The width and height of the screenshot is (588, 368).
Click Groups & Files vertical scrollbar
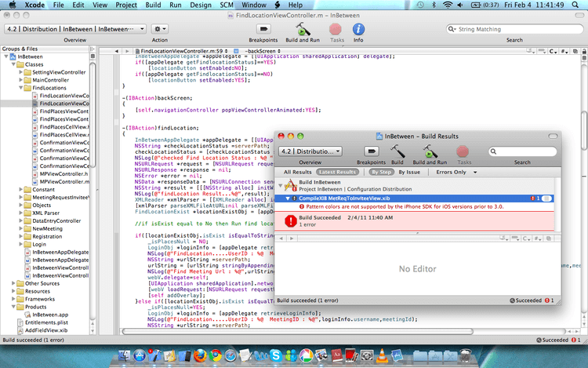(93, 115)
